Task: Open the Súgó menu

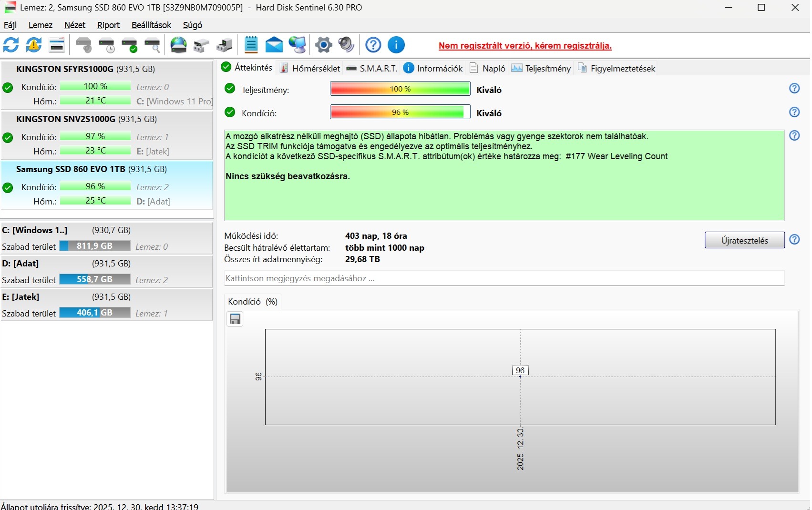Action: (x=193, y=25)
